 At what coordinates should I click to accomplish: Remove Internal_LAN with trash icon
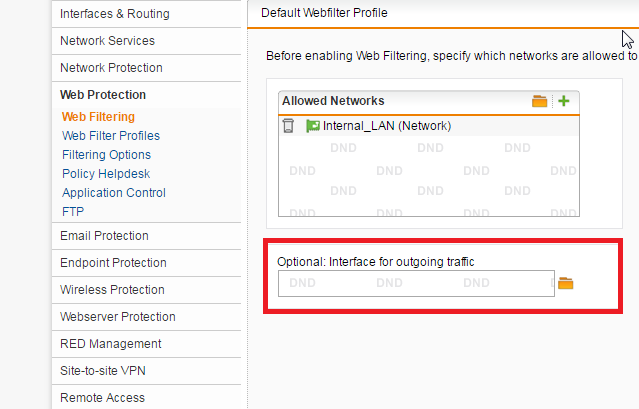point(288,125)
